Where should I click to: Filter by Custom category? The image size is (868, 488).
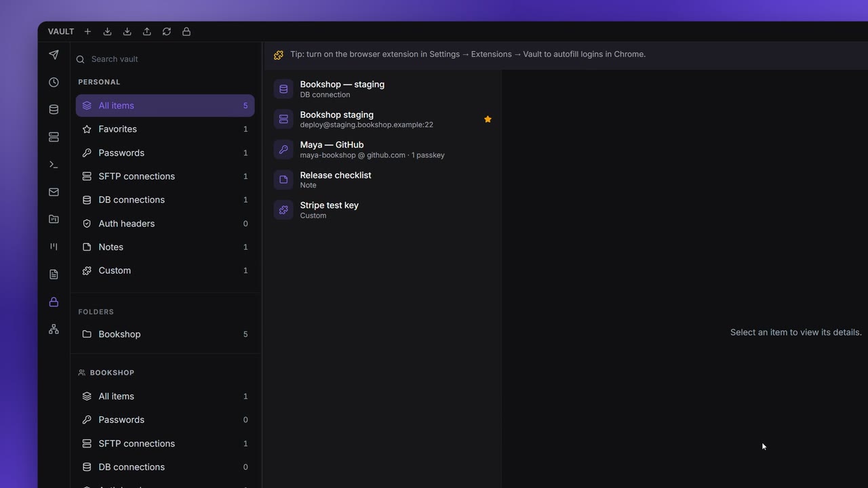(165, 270)
